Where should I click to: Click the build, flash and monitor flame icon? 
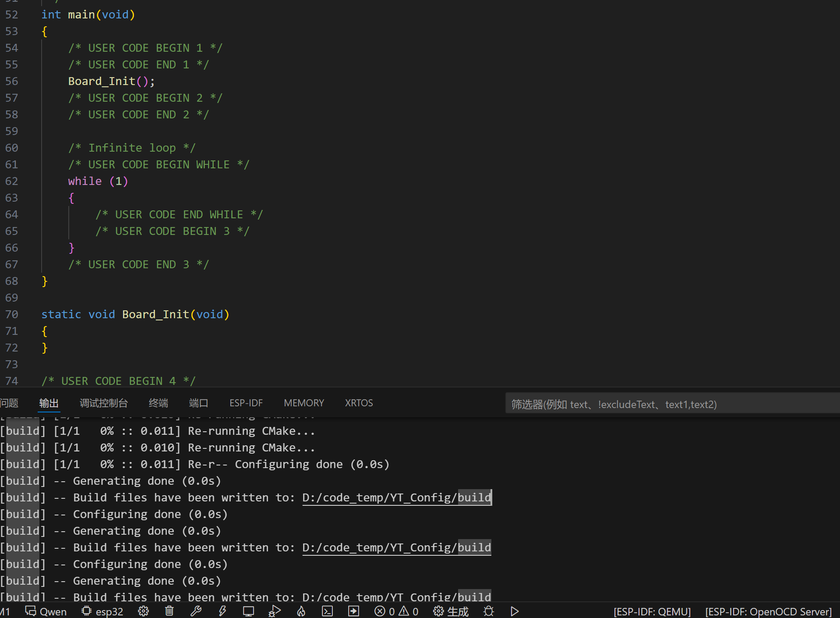pyautogui.click(x=301, y=611)
